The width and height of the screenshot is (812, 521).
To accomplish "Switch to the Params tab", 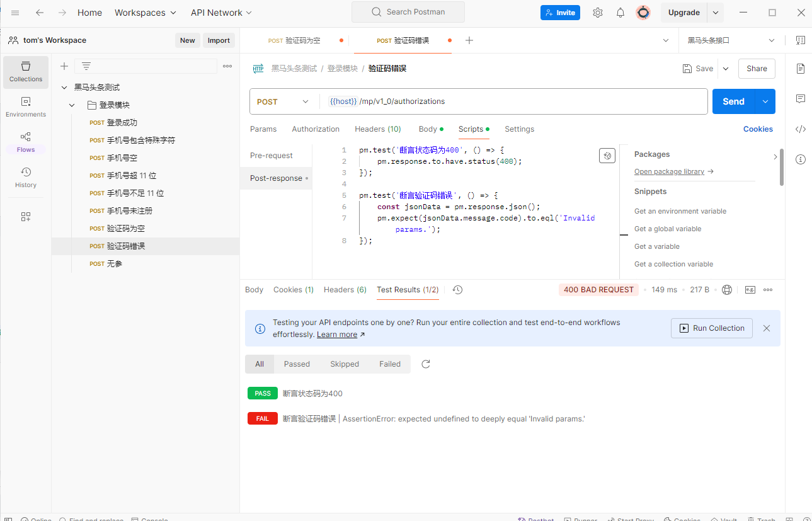I will (263, 129).
